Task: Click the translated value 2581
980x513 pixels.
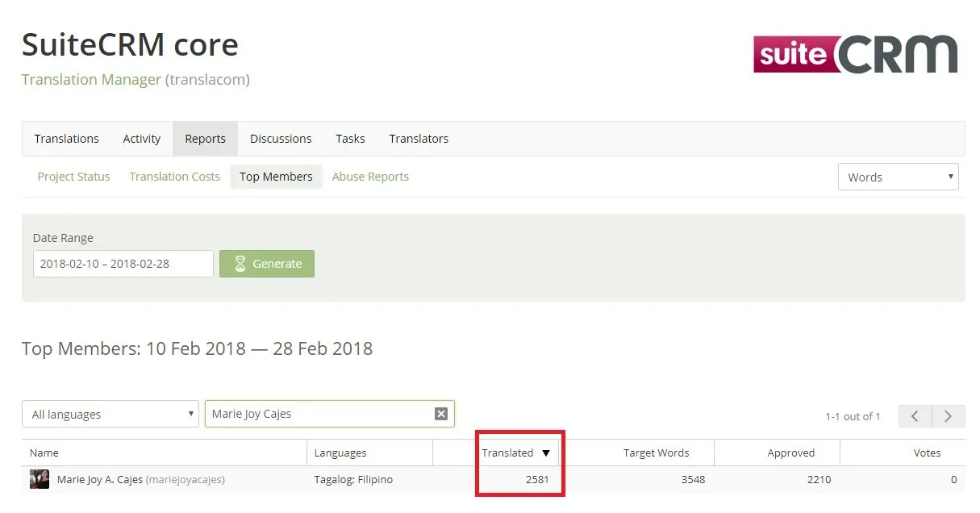Action: tap(537, 480)
